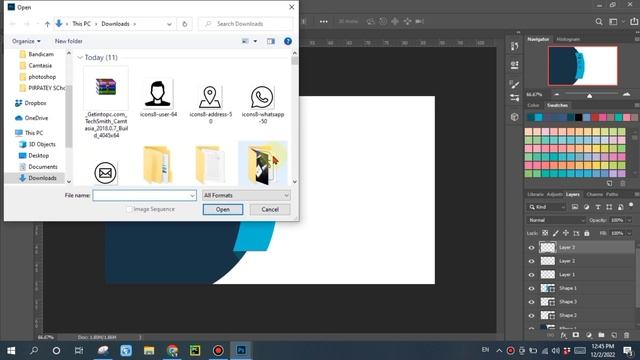Click the lock transparent pixels icon
The image size is (640, 360).
[x=545, y=233]
